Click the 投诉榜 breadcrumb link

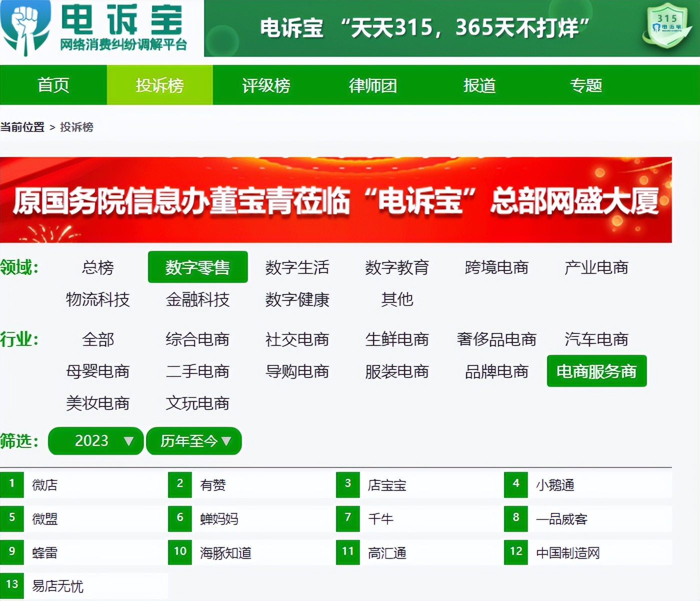pos(76,127)
